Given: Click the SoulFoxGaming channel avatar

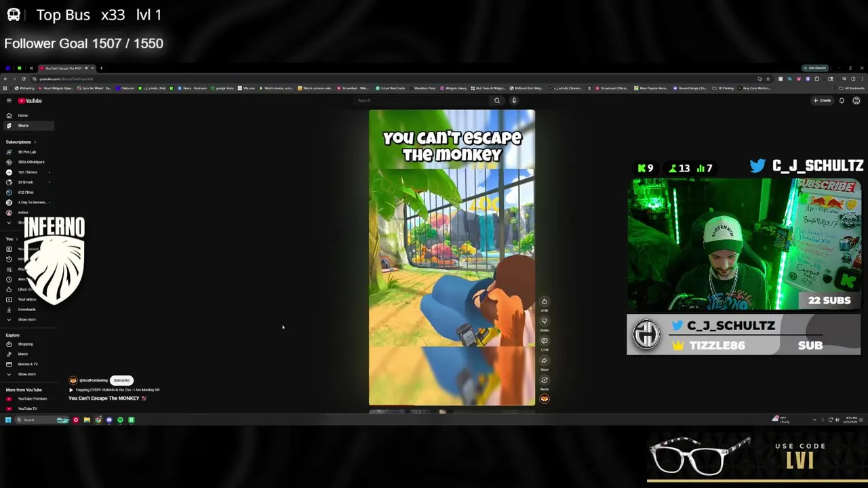Looking at the screenshot, I should pyautogui.click(x=73, y=380).
